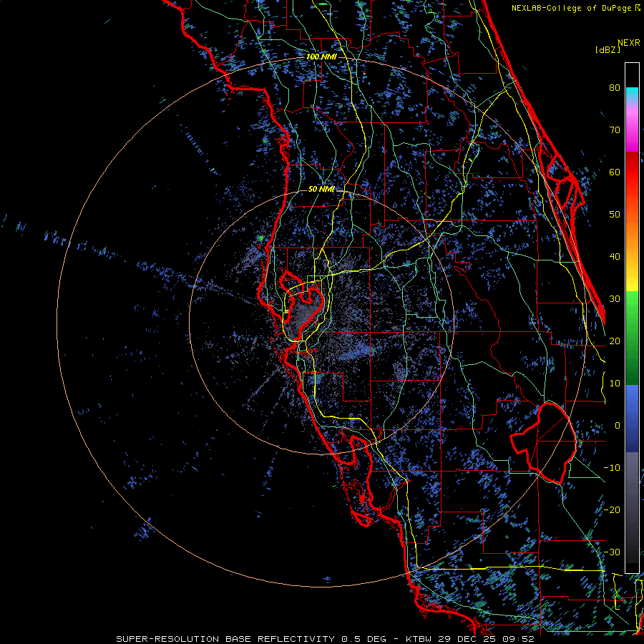The width and height of the screenshot is (644, 644).
Task: Click the NEXR label above the legend
Action: pos(628,43)
